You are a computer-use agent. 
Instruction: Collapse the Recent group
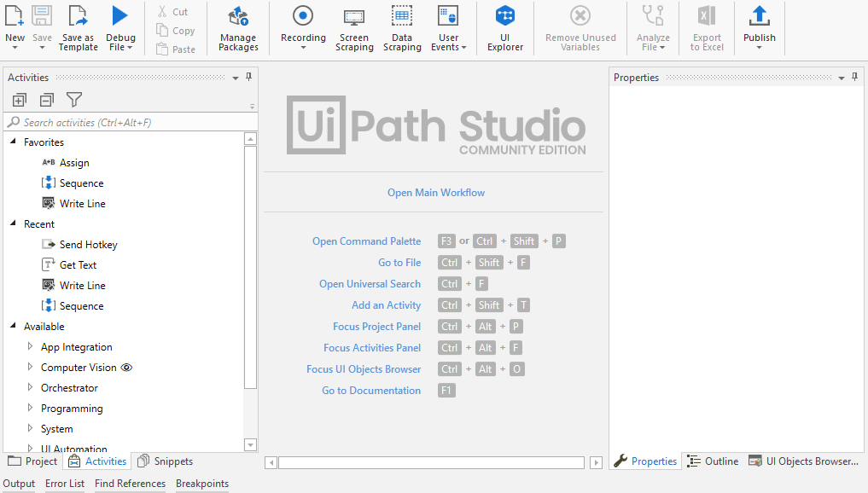pyautogui.click(x=14, y=223)
